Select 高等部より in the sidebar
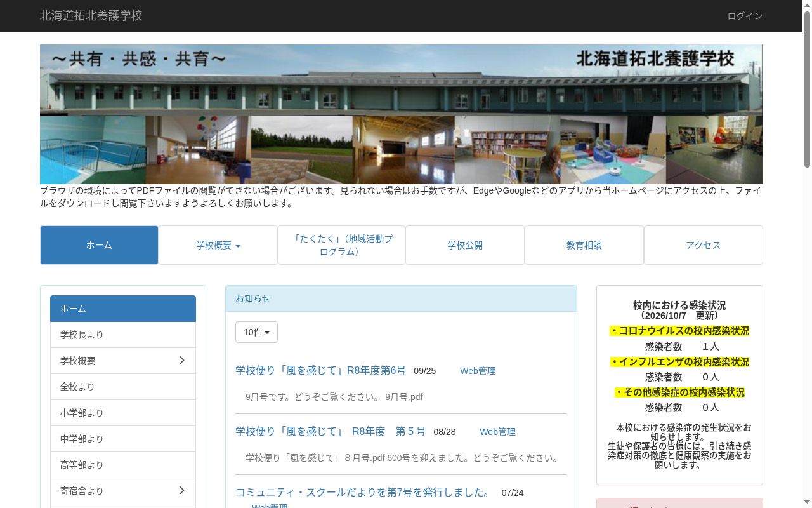812x508 pixels. point(123,465)
